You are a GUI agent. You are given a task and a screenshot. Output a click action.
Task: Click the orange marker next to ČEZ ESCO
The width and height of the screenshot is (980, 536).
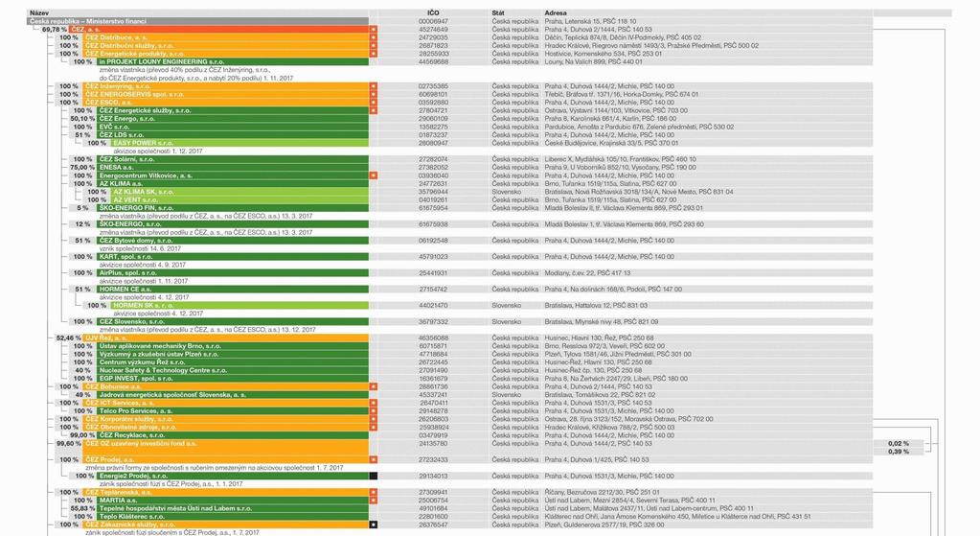point(373,103)
